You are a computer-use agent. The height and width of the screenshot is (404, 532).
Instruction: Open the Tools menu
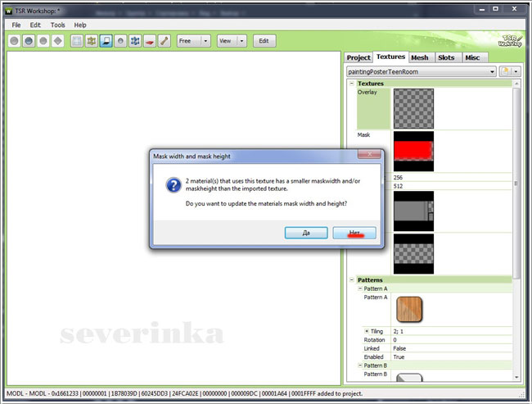tap(57, 25)
